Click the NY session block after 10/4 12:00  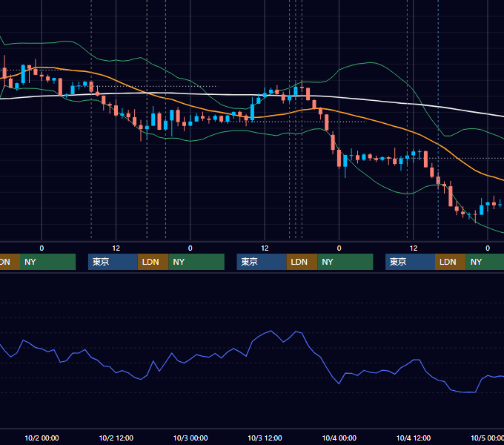(485, 262)
